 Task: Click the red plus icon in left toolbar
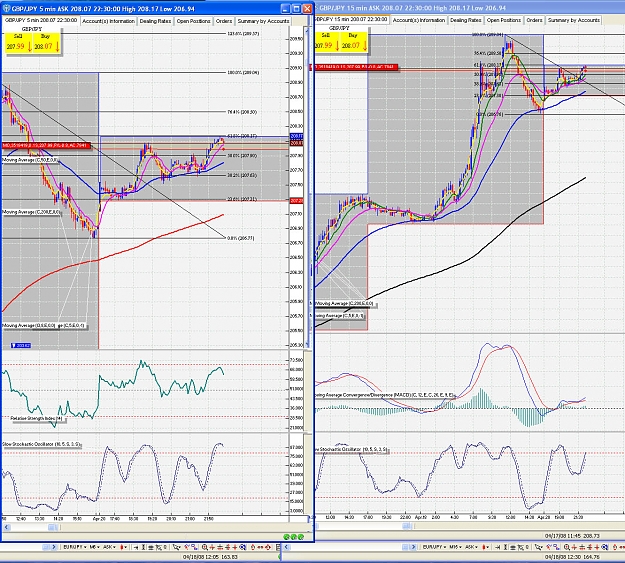(x=235, y=547)
